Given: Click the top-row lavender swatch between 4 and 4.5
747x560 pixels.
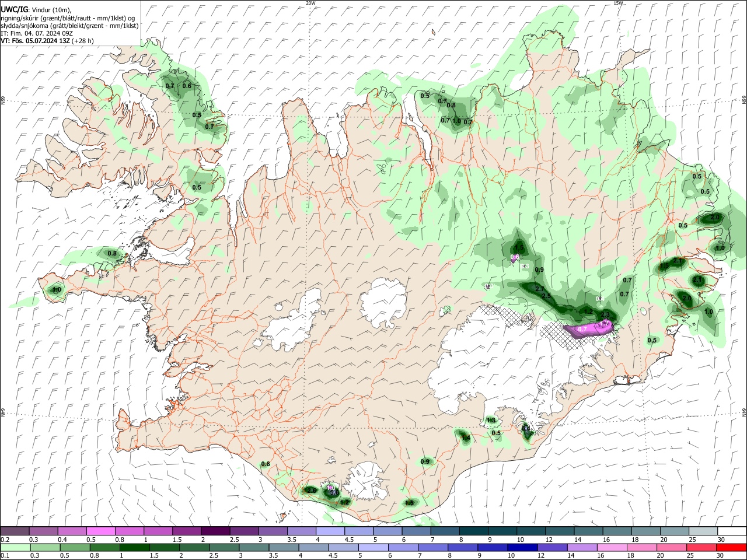Looking at the screenshot, I should [330, 531].
